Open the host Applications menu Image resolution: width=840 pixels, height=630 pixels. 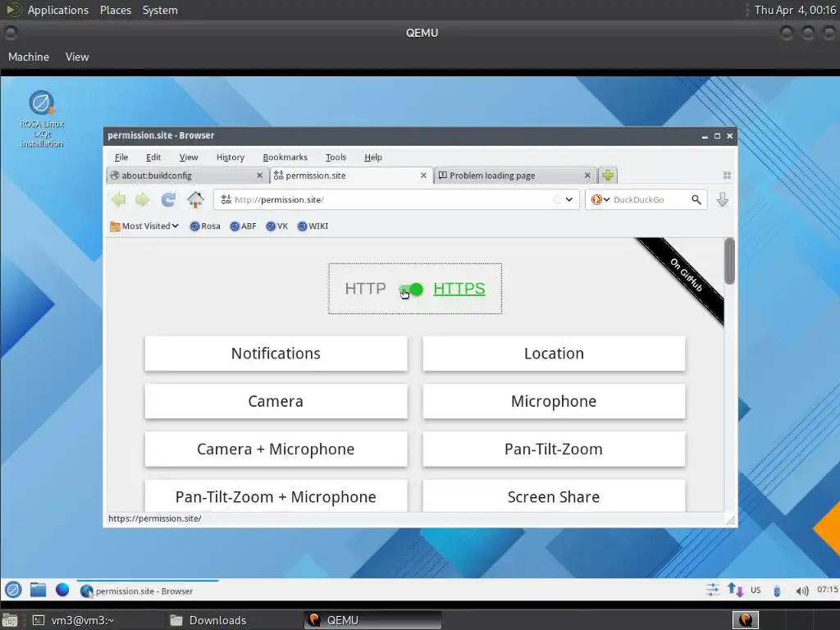(58, 10)
